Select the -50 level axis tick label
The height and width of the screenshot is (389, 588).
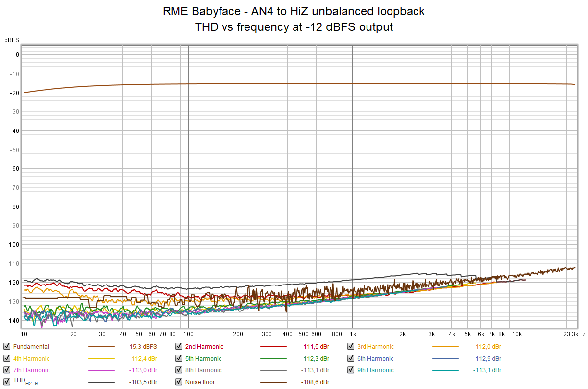14,150
